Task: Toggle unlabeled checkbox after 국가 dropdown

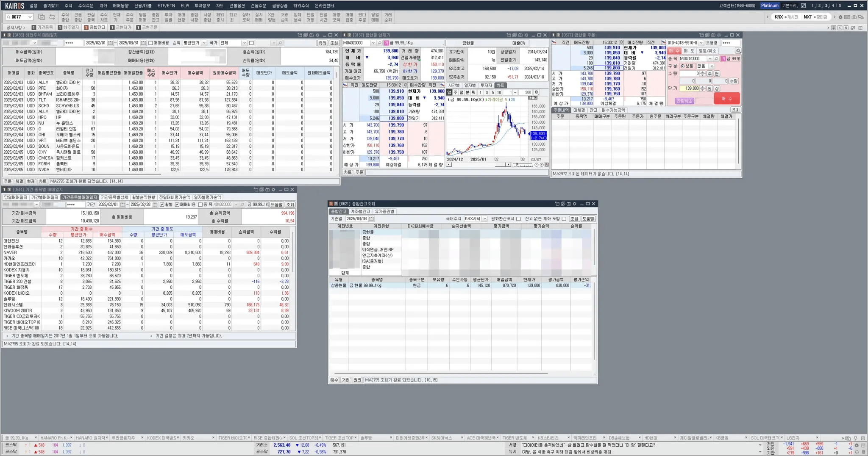Action: [251, 43]
